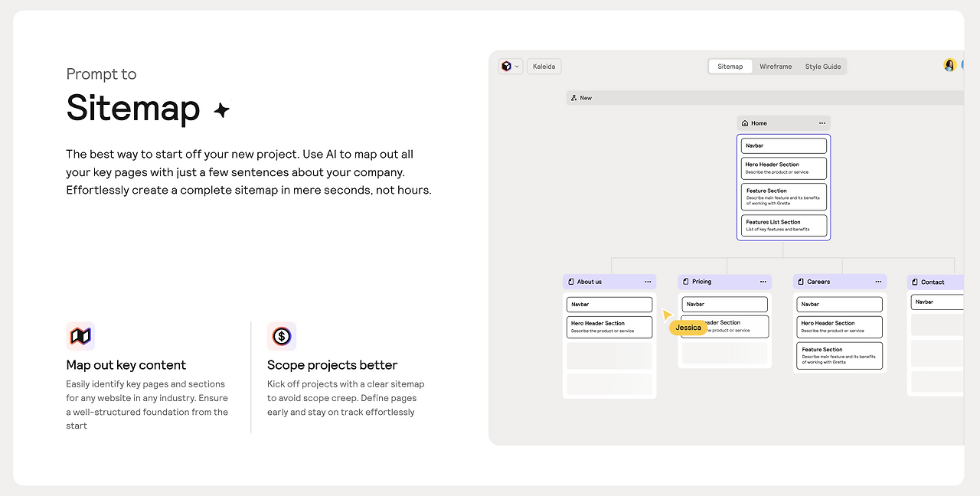
Task: Open the Style Guide tab
Action: 823,67
